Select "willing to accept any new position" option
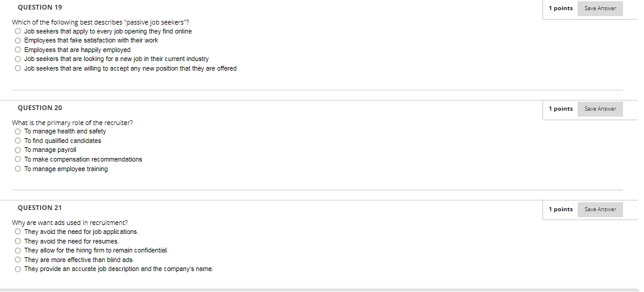The image size is (644, 292). 18,68
